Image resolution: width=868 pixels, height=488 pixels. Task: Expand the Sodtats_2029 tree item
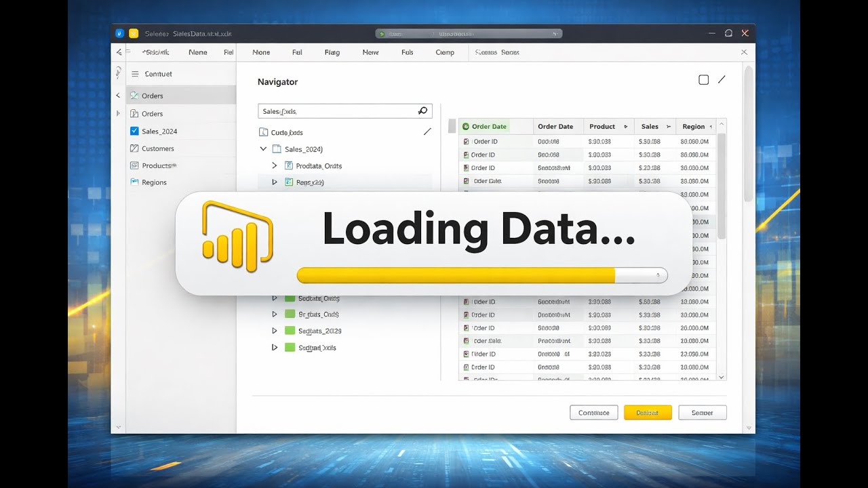[275, 331]
